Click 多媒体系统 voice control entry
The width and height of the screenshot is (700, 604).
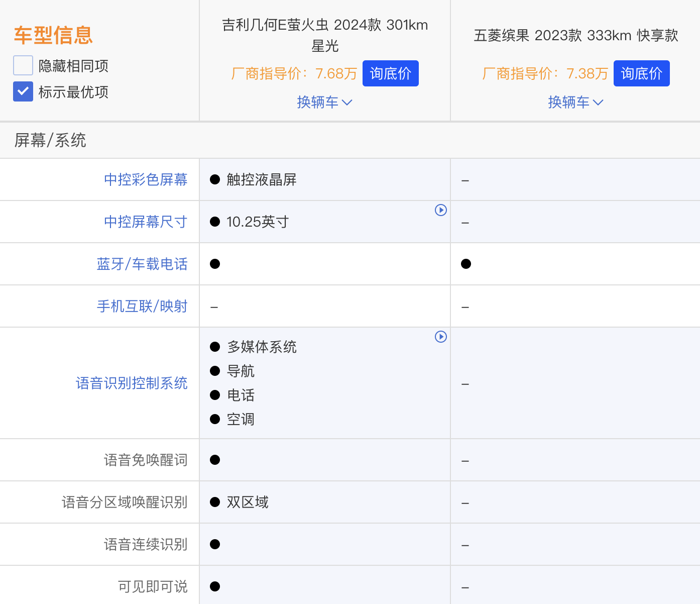(262, 347)
